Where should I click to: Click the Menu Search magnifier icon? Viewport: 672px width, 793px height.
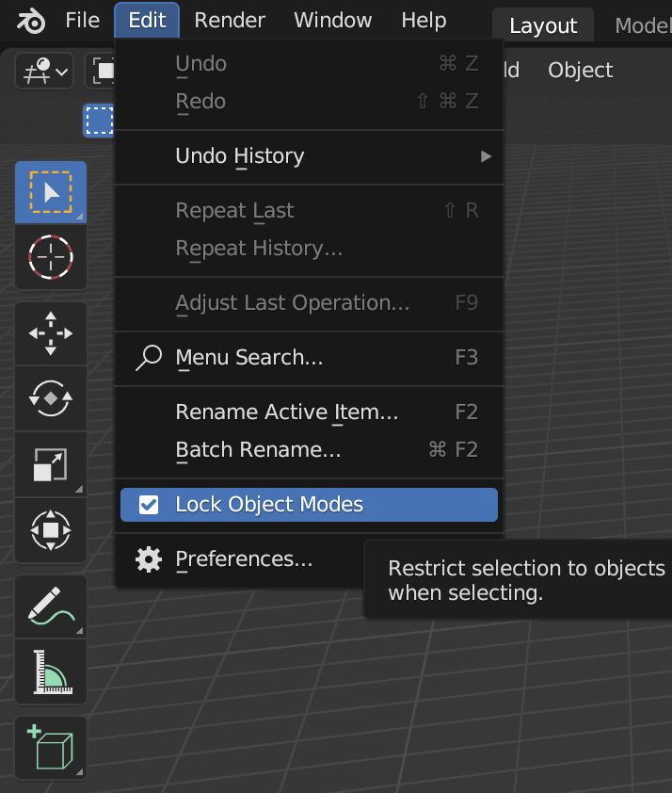pos(148,359)
